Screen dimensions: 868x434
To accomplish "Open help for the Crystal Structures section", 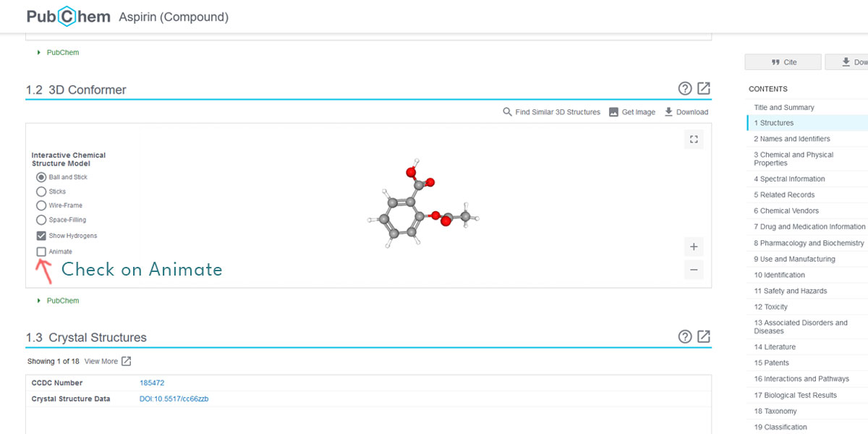I will click(x=684, y=336).
